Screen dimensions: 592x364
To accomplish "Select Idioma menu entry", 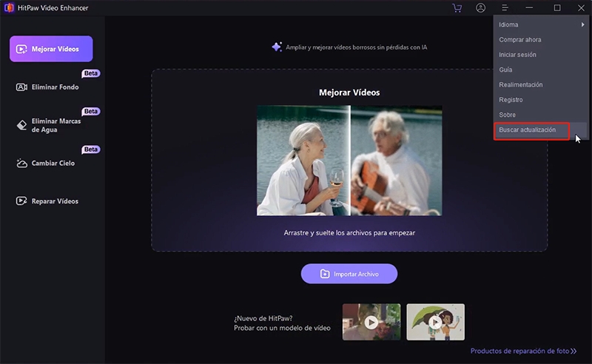I will pyautogui.click(x=540, y=24).
